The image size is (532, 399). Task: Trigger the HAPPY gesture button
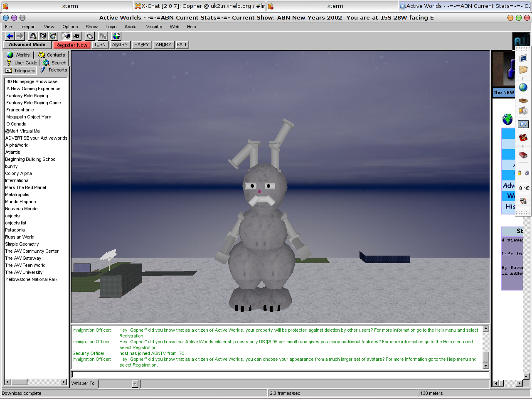pos(141,44)
